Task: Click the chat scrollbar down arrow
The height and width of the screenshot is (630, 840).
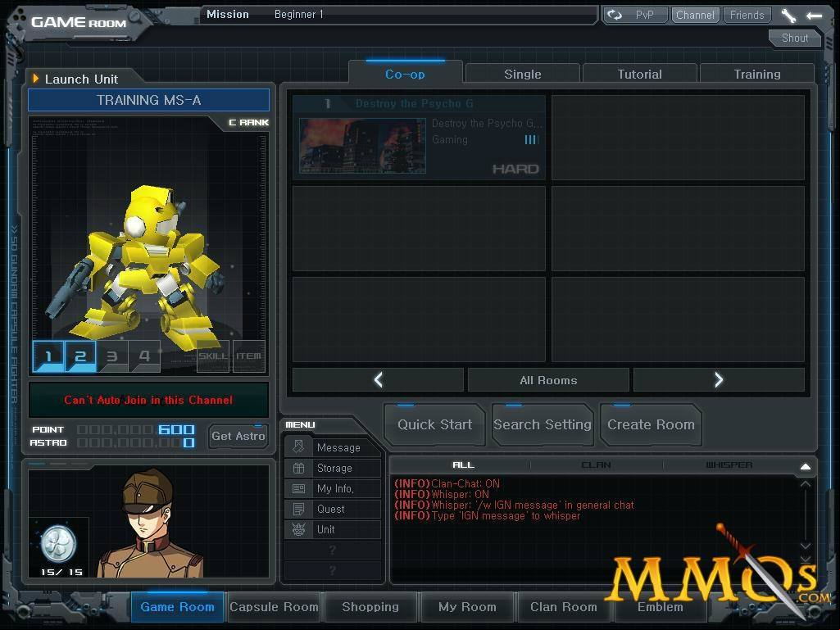Action: point(806,546)
